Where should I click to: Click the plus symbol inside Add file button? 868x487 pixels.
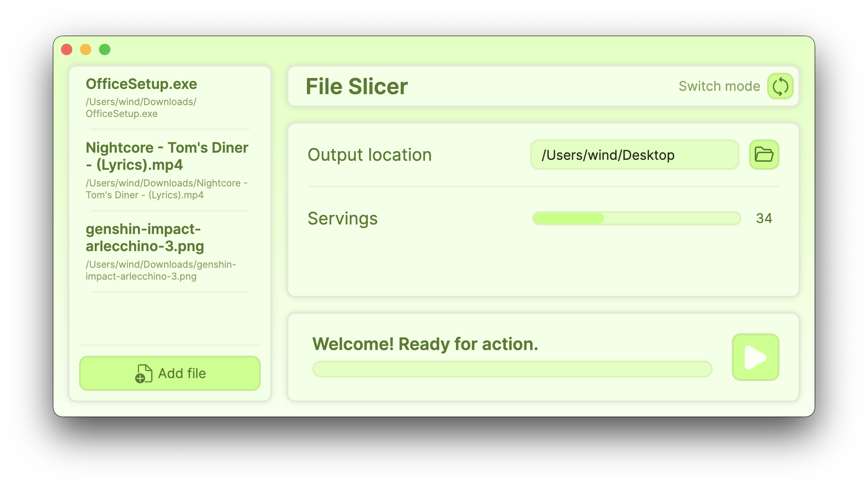[140, 378]
